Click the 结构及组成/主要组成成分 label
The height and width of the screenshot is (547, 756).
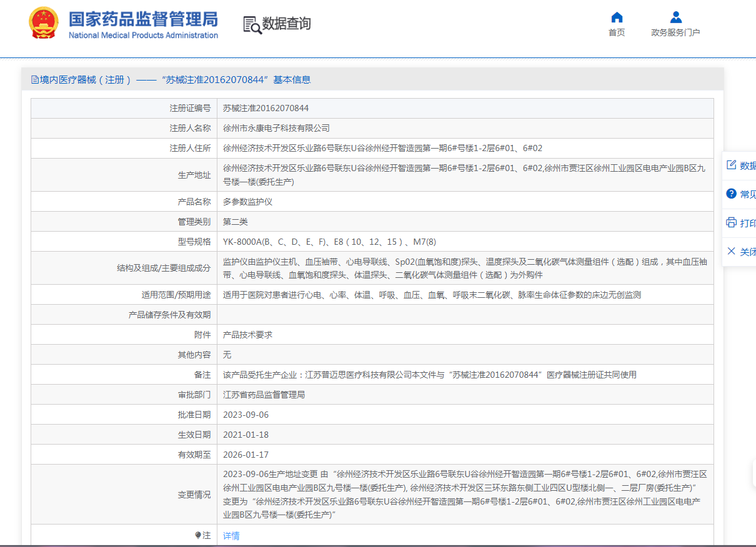click(x=164, y=268)
